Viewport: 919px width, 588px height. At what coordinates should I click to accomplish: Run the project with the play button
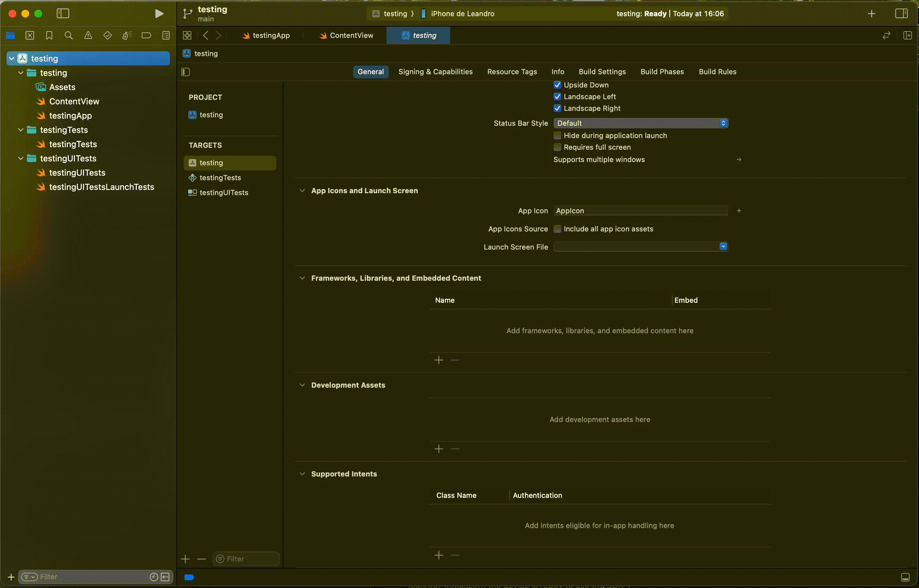[x=159, y=14]
